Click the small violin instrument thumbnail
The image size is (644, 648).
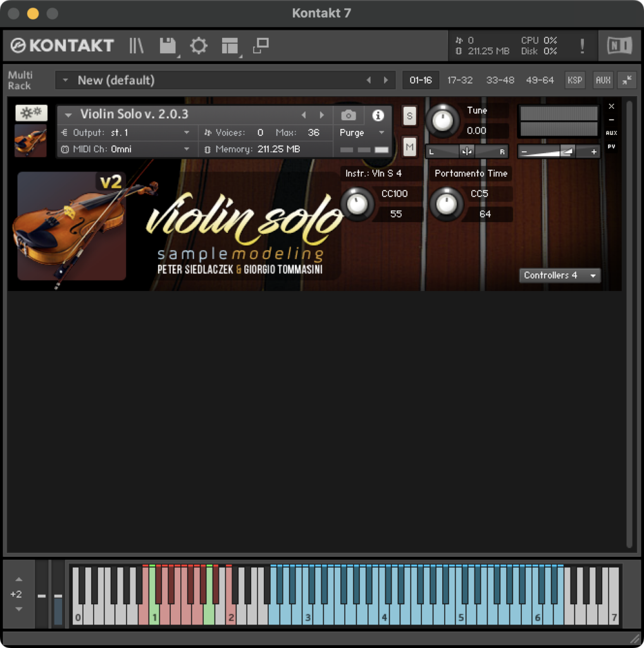(x=30, y=141)
